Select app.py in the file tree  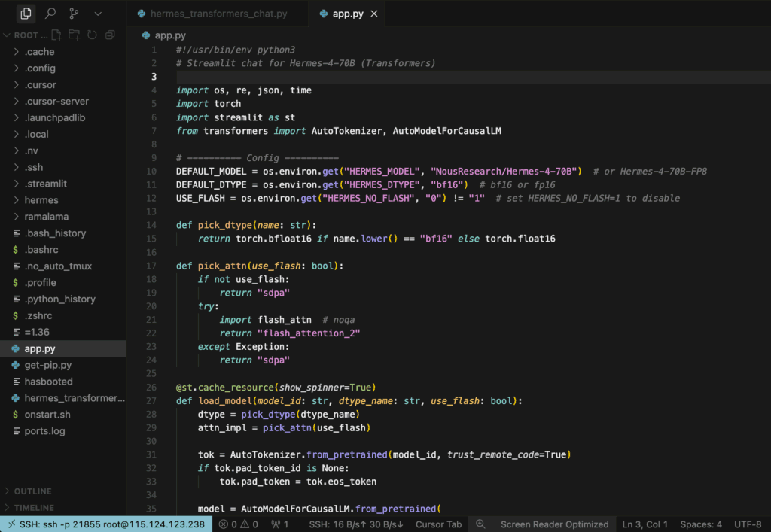pyautogui.click(x=63, y=348)
